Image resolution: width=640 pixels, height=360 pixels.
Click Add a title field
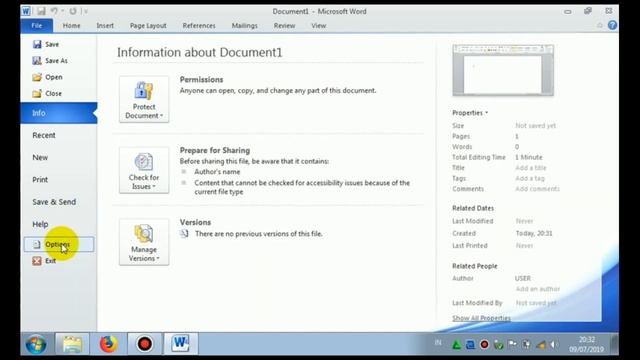pos(531,168)
